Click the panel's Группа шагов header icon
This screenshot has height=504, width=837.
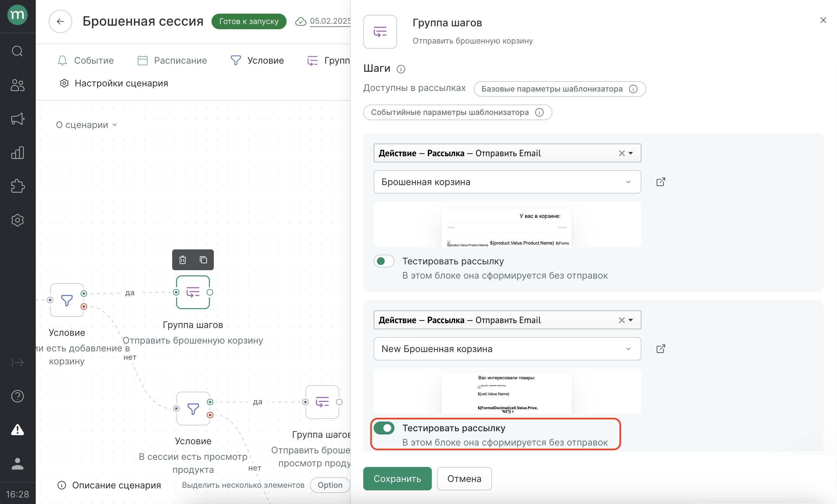(x=380, y=32)
